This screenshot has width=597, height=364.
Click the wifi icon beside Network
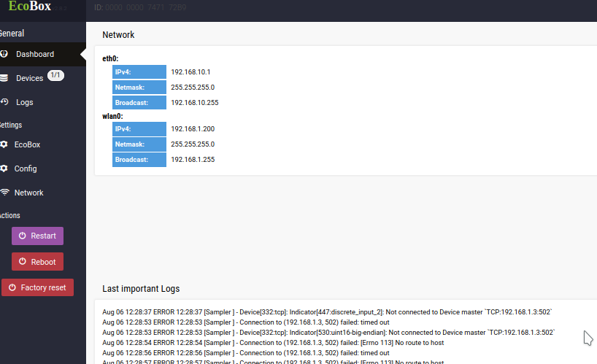point(4,192)
